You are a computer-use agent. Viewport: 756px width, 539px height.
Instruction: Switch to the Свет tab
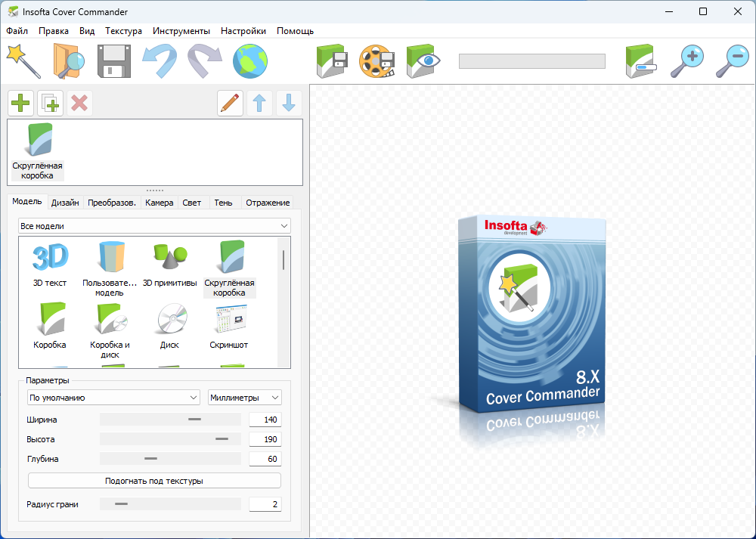pyautogui.click(x=192, y=203)
